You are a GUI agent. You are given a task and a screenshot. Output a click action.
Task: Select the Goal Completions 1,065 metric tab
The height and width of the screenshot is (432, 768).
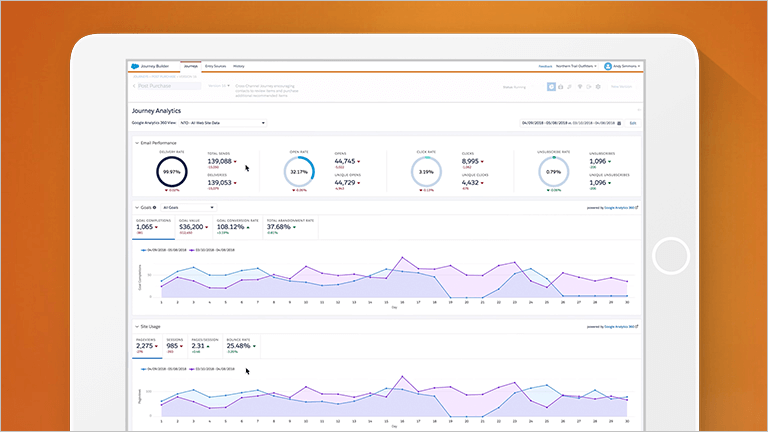(x=153, y=227)
